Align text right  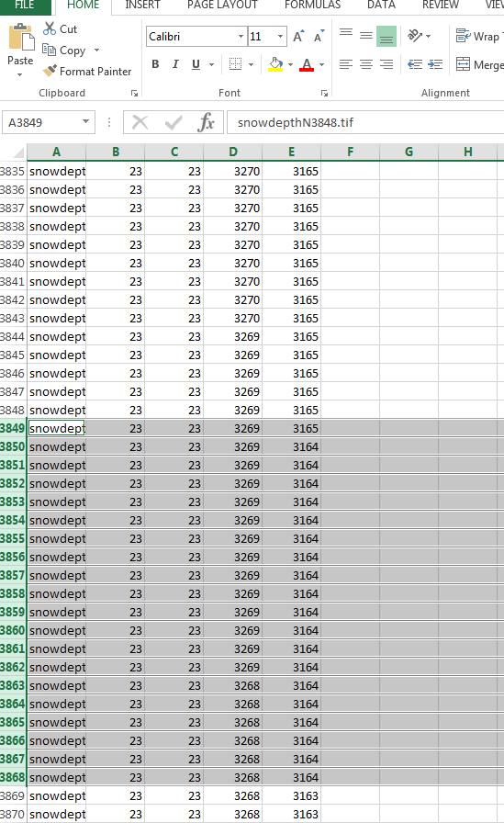point(386,64)
